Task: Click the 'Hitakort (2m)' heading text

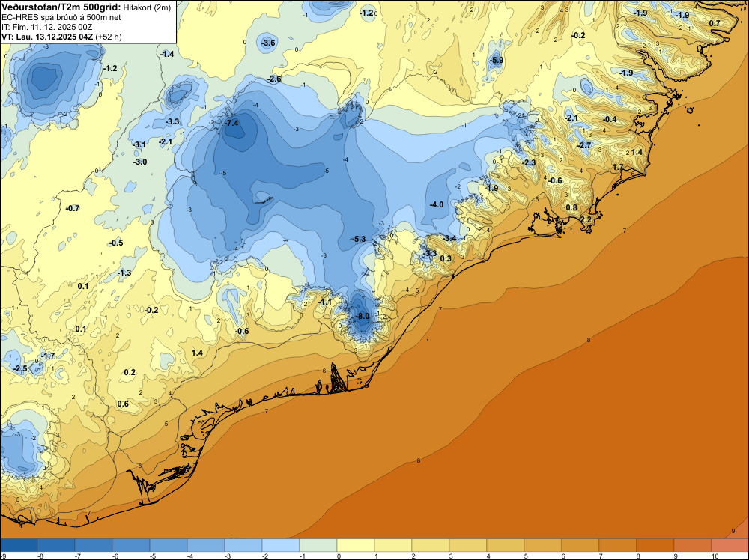Action: (147, 7)
